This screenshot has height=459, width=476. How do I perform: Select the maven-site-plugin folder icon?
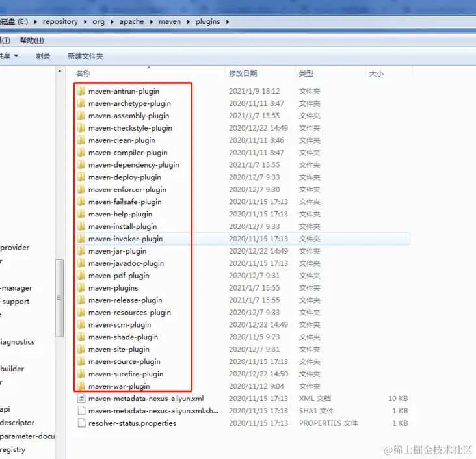81,349
